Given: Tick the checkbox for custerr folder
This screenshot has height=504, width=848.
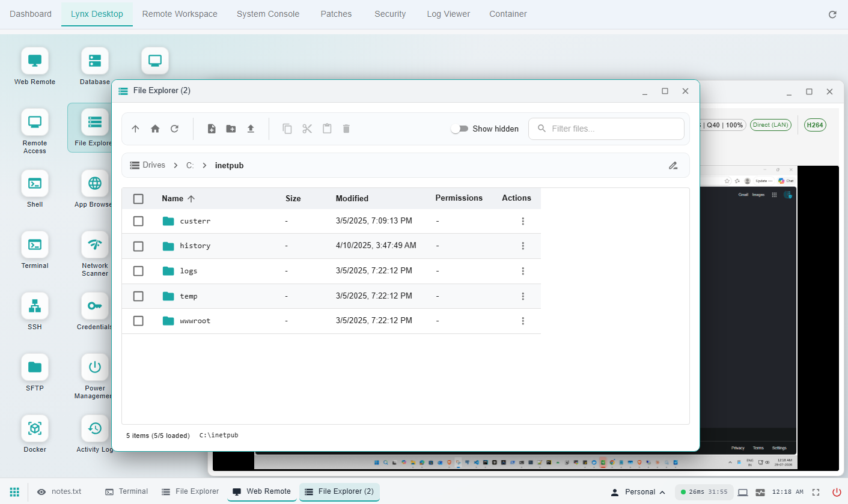Looking at the screenshot, I should tap(138, 221).
